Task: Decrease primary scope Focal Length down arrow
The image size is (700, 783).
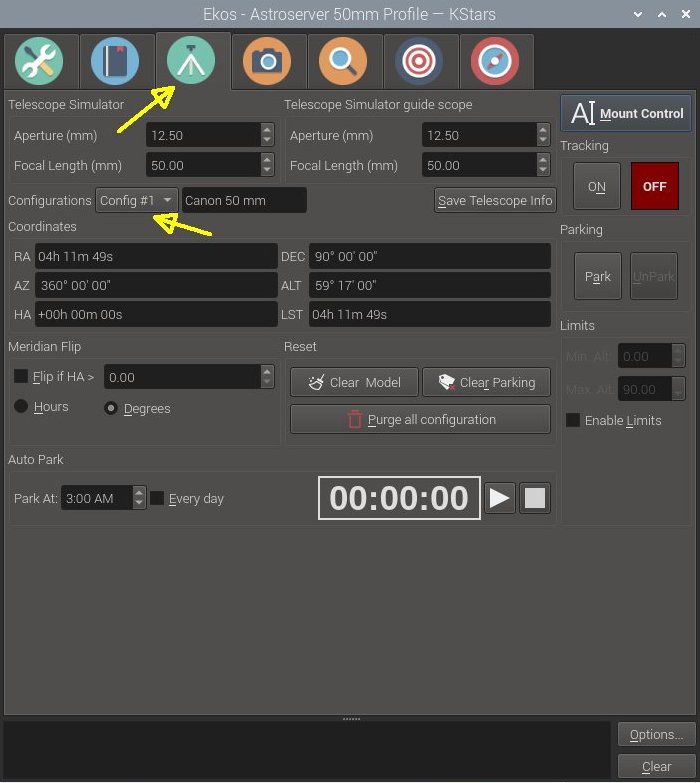Action: tap(267, 171)
